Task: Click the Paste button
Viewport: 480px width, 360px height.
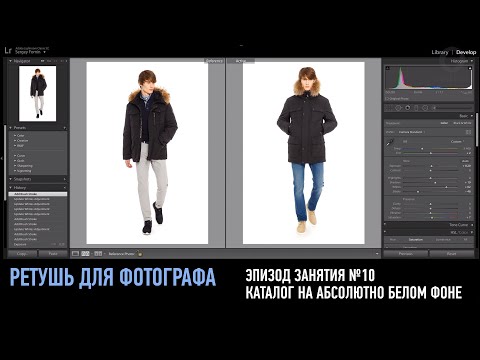Action: tap(53, 254)
